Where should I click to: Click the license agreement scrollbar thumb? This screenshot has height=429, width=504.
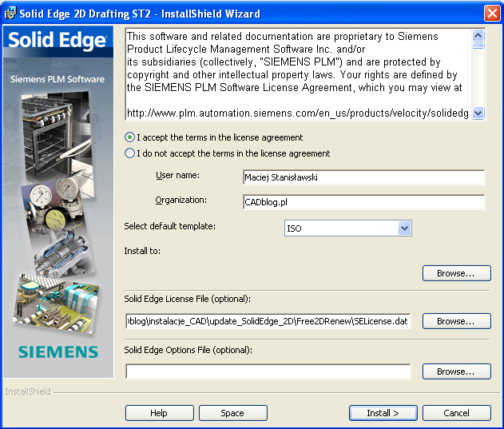(478, 46)
